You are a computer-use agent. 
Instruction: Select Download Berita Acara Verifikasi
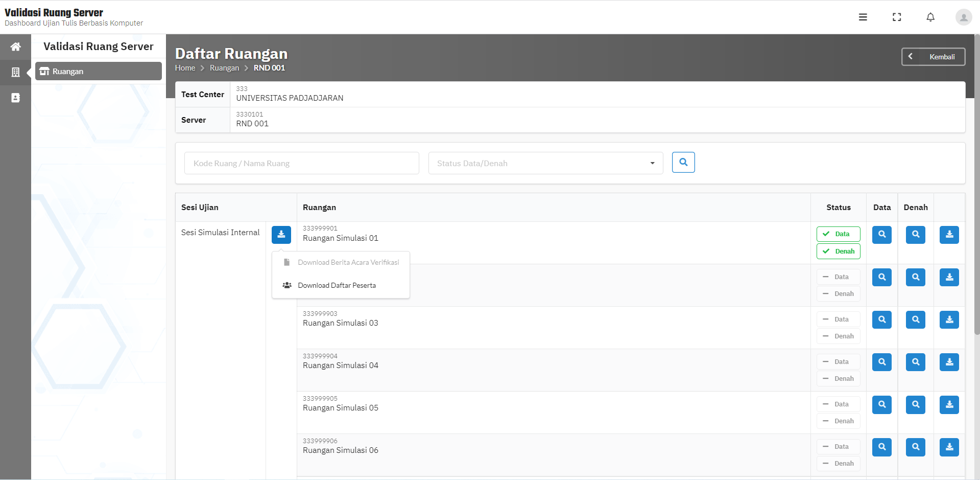point(341,262)
